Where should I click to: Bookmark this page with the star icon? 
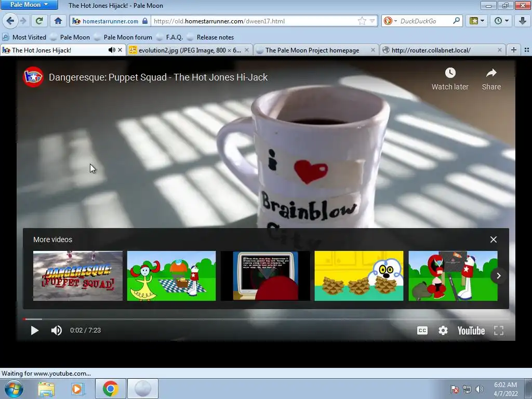pyautogui.click(x=362, y=21)
